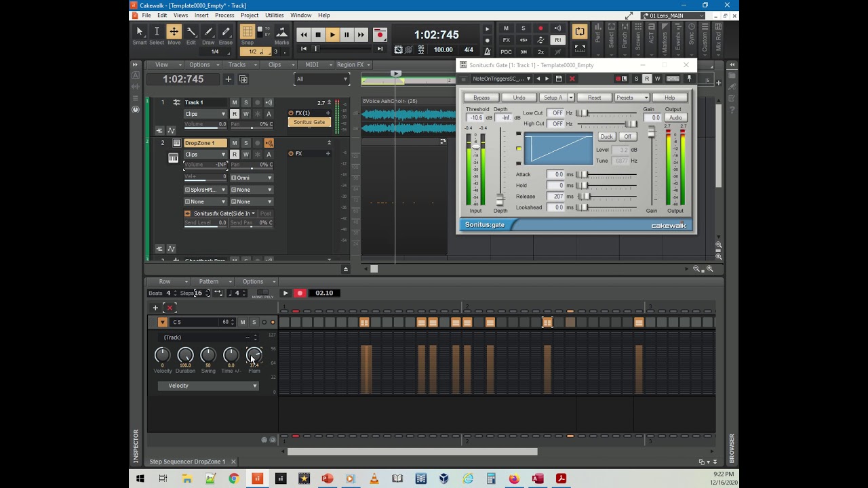The image size is (868, 488).
Task: Toggle input echo on DropZone 1
Action: click(x=269, y=143)
